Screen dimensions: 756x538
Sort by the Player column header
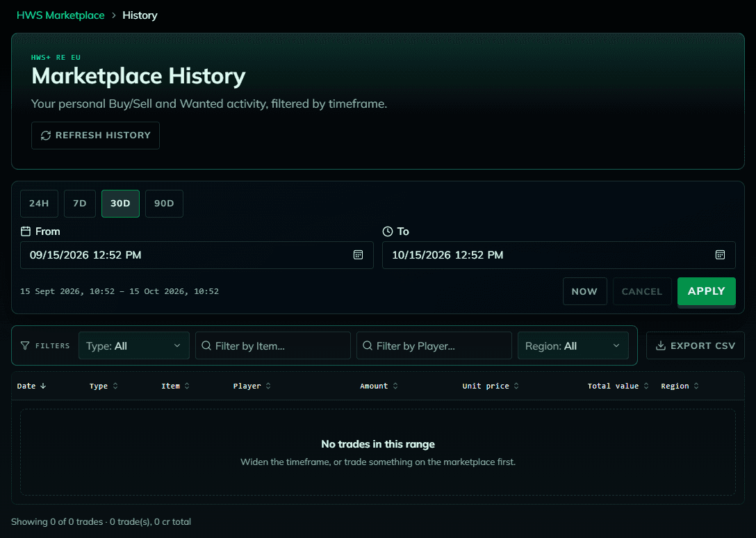point(252,386)
